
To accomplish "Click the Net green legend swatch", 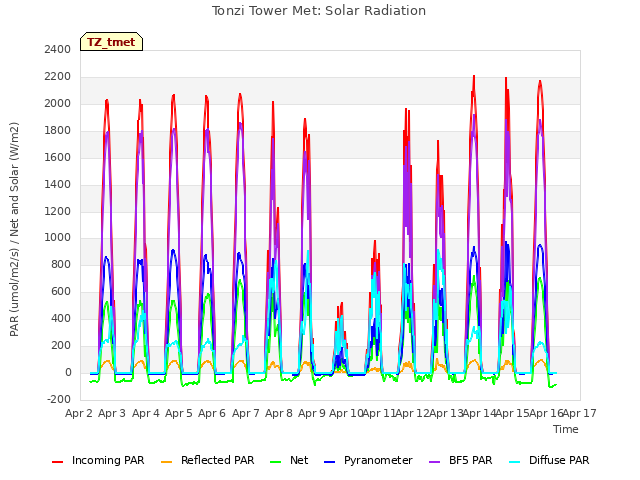I will (276, 462).
